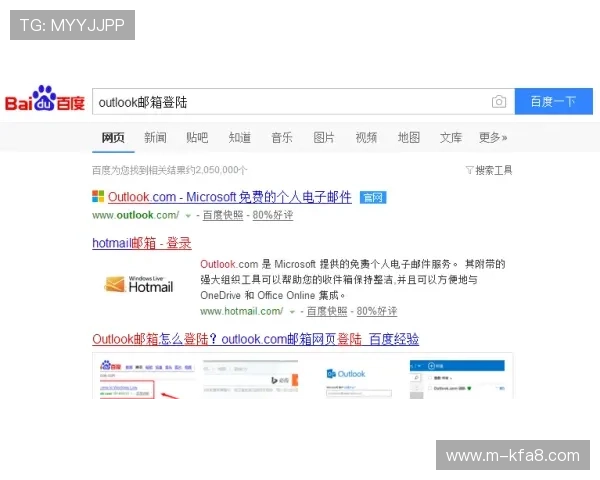
Task: Open the 图片 tab
Action: tap(324, 137)
